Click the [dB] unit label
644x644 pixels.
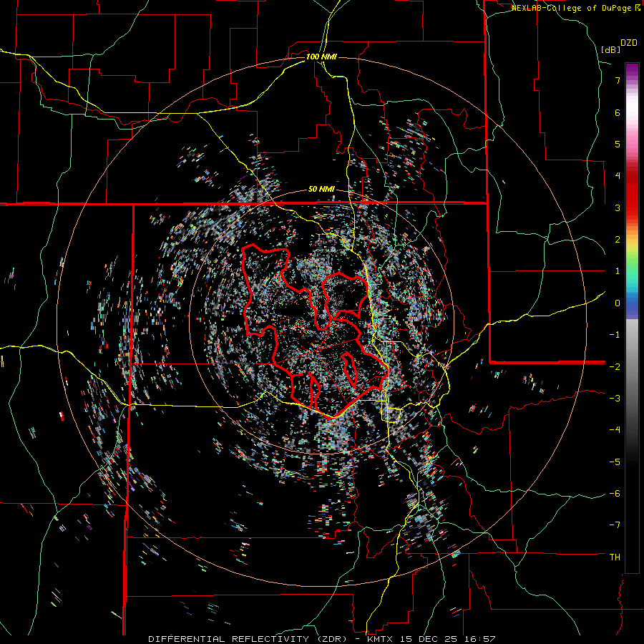(611, 49)
